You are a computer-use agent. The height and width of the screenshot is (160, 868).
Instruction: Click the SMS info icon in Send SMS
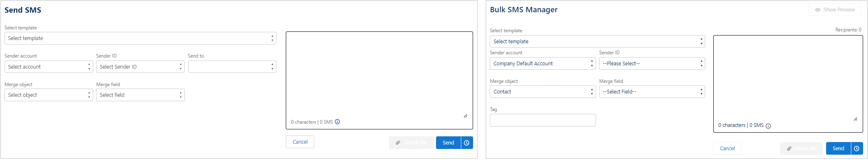point(338,122)
